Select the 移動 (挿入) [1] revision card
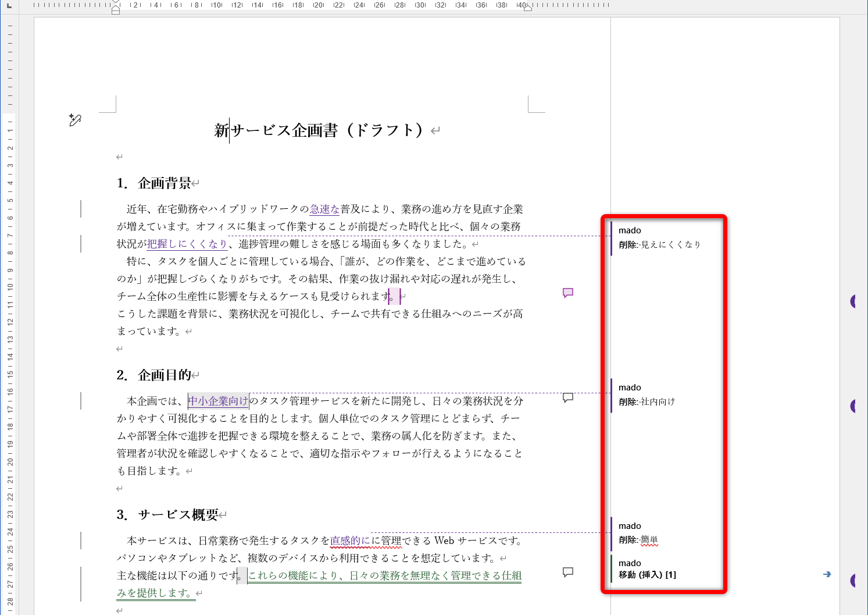The image size is (868, 615). coord(663,568)
